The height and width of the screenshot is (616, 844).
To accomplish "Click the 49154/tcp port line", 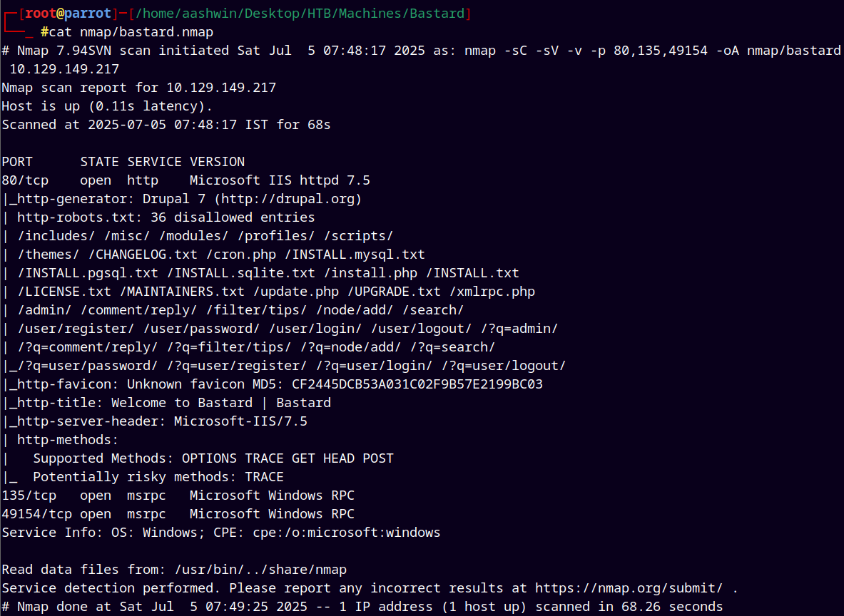I will [x=178, y=514].
